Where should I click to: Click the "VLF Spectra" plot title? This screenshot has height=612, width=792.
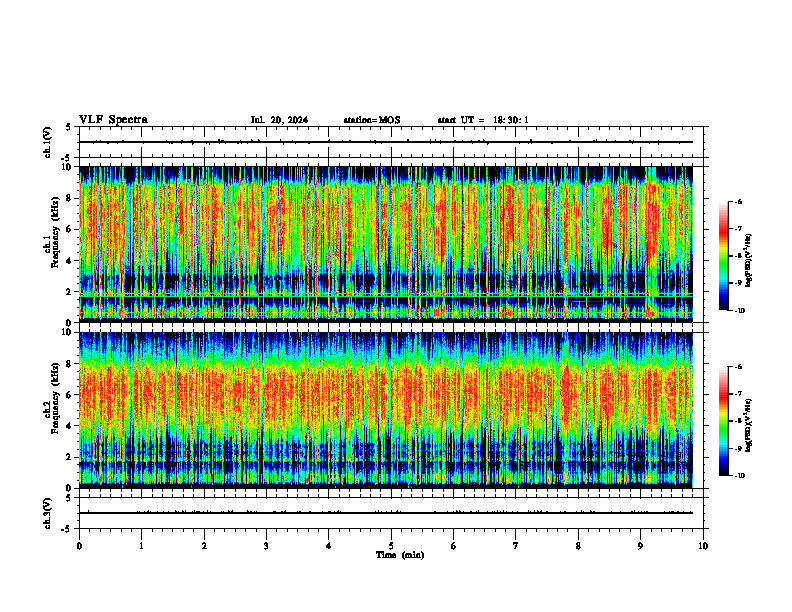(x=113, y=120)
